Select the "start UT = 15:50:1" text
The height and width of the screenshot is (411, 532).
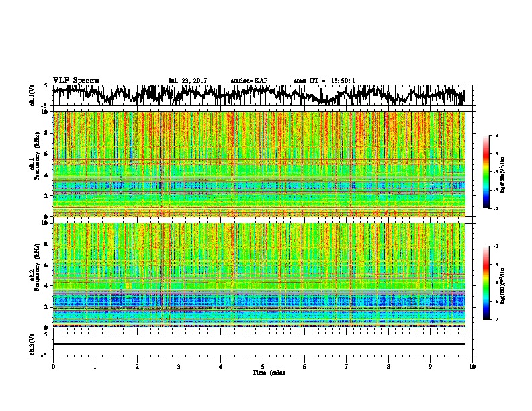324,81
